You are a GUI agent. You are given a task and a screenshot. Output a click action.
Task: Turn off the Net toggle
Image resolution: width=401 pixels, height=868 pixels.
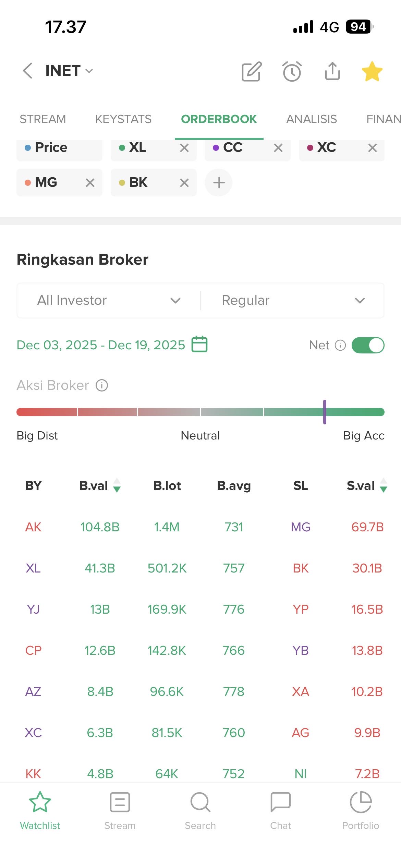[368, 345]
